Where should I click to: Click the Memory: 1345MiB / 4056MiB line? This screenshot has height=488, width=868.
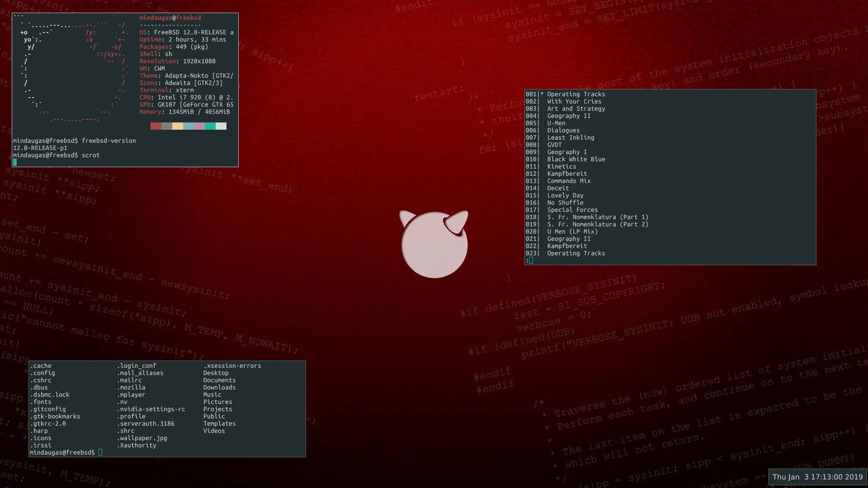pos(184,112)
